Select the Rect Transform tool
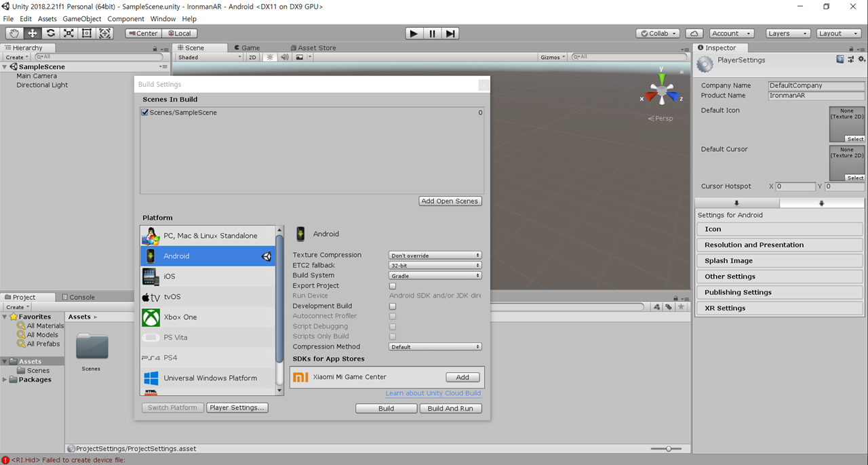 [x=87, y=33]
